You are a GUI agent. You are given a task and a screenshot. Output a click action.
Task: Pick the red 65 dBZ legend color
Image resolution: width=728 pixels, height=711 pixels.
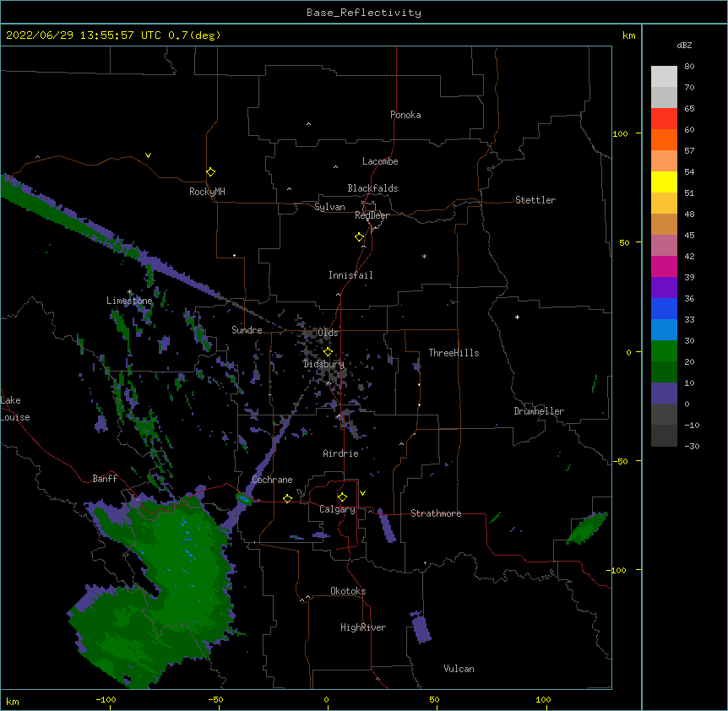click(x=664, y=119)
